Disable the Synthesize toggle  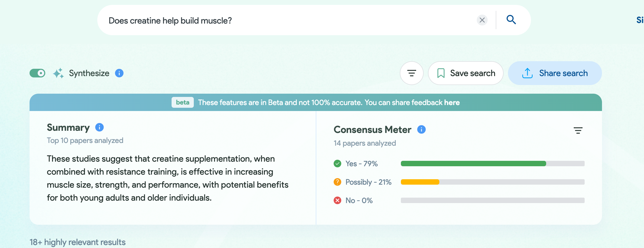tap(37, 73)
